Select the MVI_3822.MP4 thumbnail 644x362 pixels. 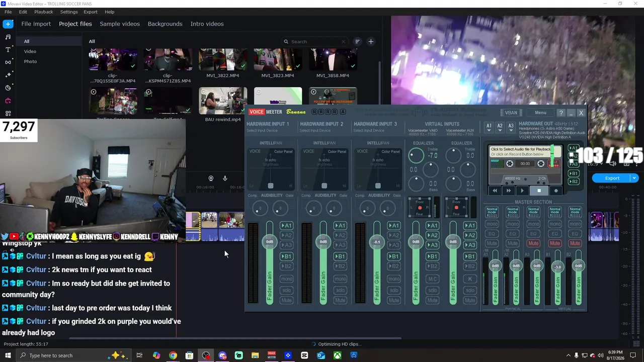(x=222, y=60)
